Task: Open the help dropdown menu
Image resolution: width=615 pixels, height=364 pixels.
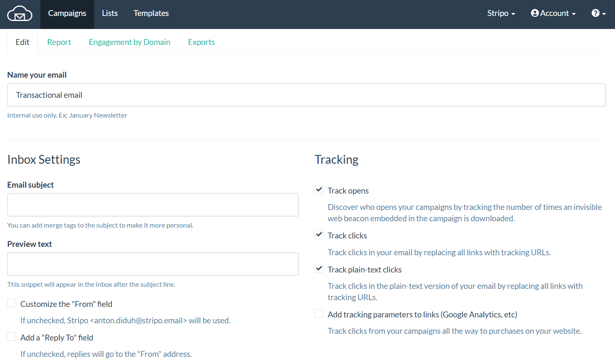Action: [x=598, y=13]
